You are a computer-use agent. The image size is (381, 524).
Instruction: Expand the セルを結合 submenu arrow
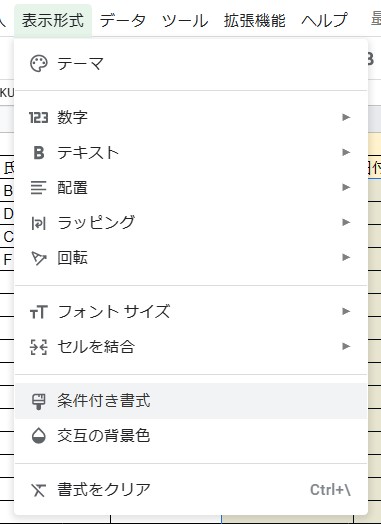pyautogui.click(x=346, y=347)
